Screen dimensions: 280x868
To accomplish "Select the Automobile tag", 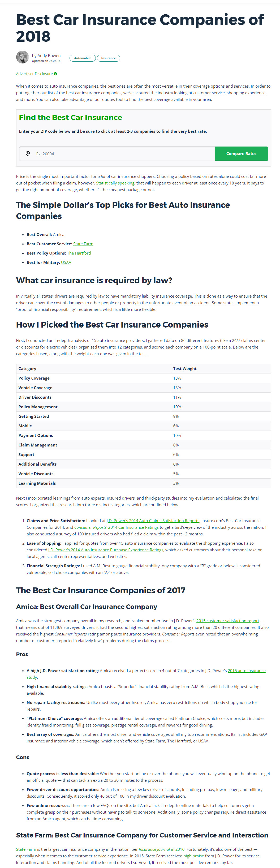I will pos(83,58).
